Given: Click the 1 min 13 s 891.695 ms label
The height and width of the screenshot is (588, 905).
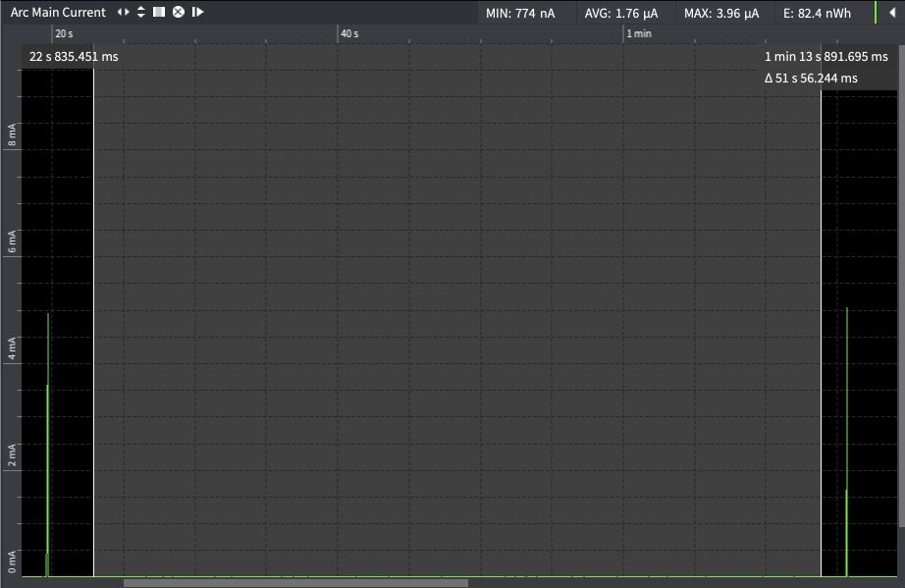Looking at the screenshot, I should tap(825, 57).
